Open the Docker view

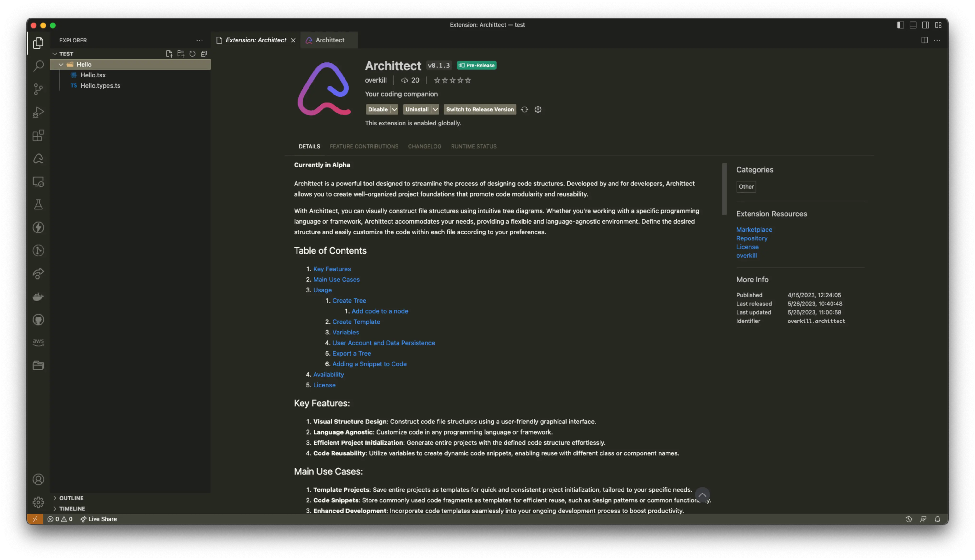click(38, 297)
